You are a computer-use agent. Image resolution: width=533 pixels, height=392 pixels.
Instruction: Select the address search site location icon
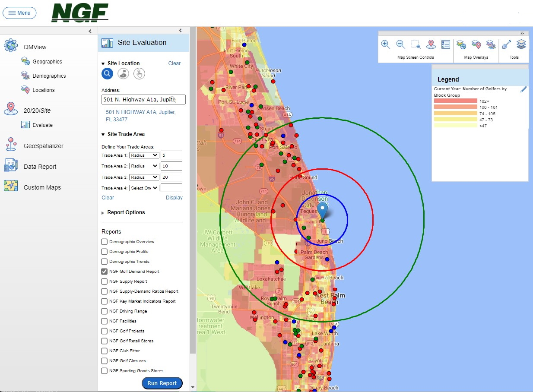pos(107,74)
